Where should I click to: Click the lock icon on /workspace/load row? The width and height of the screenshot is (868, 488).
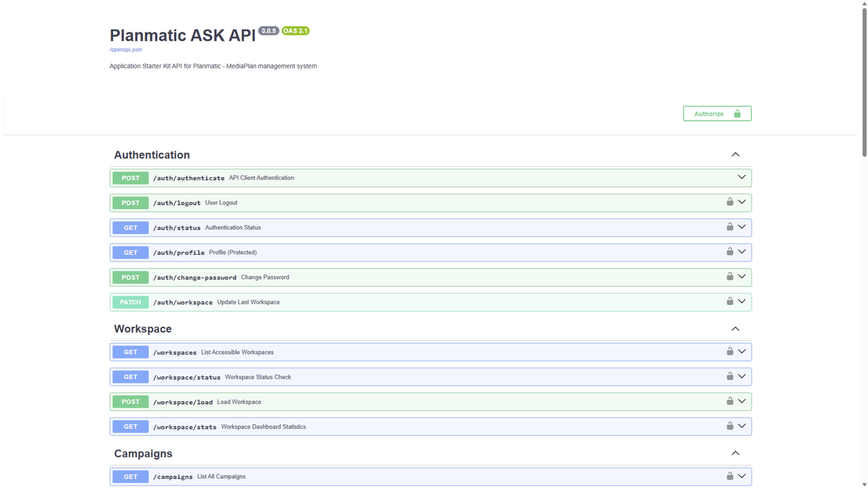pyautogui.click(x=730, y=401)
